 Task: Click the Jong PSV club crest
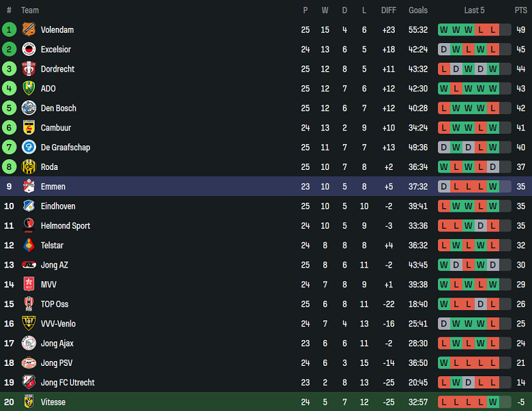pyautogui.click(x=28, y=363)
